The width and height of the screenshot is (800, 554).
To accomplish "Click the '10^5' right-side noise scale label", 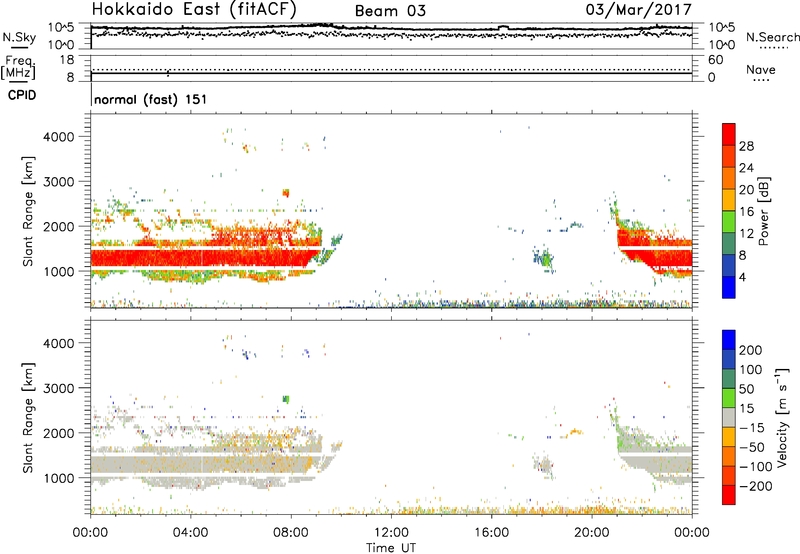I will 722,28.
